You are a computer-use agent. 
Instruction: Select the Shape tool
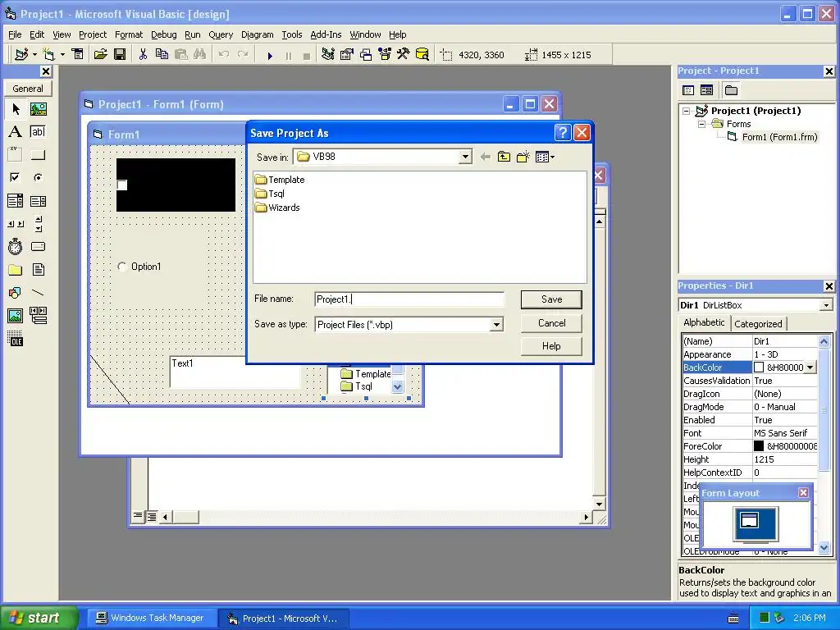16,293
